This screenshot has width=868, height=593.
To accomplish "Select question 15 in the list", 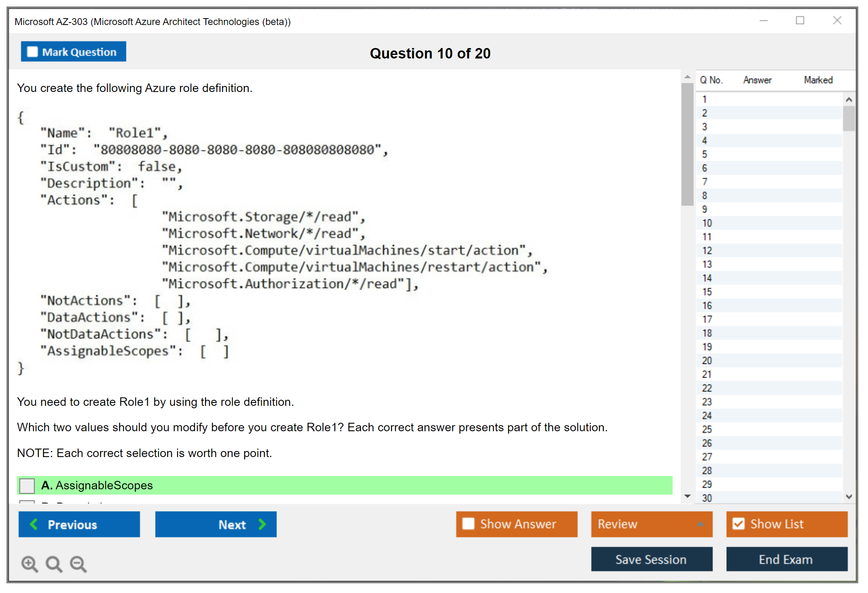I will coord(707,292).
